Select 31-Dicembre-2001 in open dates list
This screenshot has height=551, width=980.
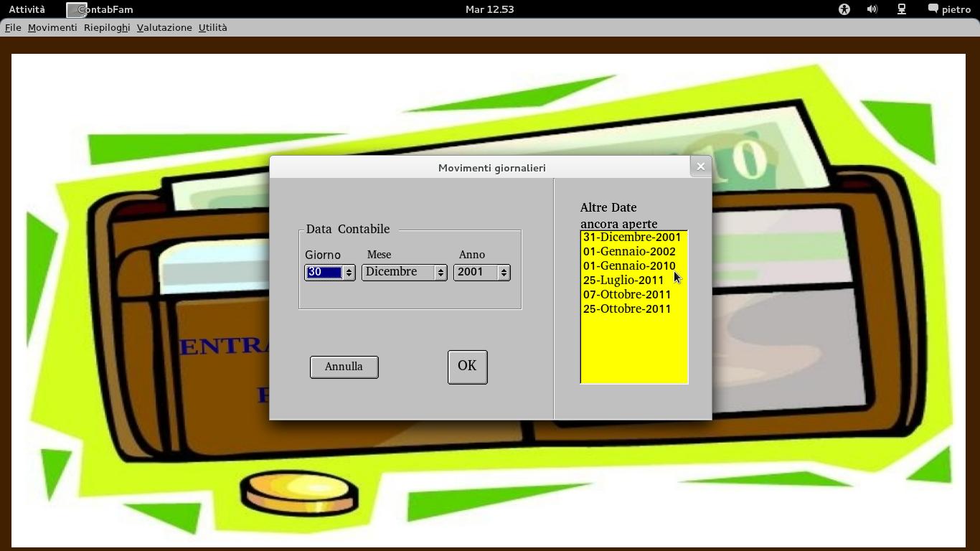[632, 237]
